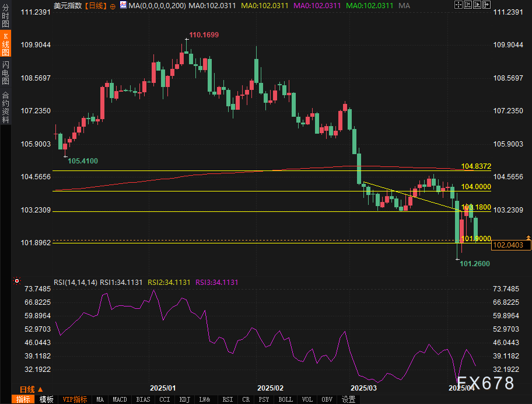Click the MA indicator chart icon
Image resolution: width=532 pixels, height=404 pixels.
tap(123, 5)
